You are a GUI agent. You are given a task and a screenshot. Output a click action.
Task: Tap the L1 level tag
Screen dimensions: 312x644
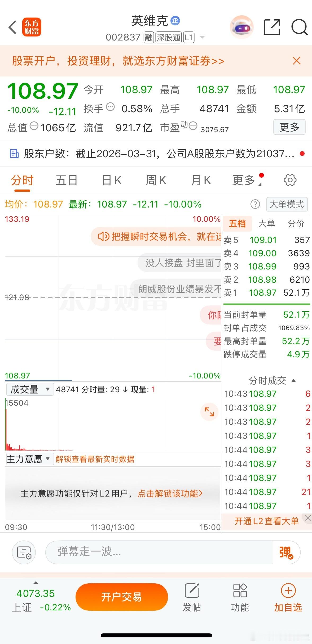point(188,37)
